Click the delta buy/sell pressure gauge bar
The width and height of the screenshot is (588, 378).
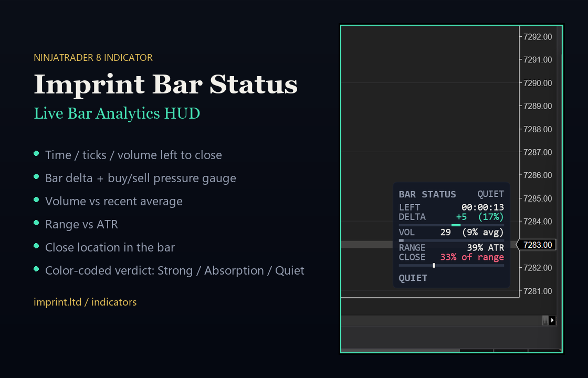[451, 225]
